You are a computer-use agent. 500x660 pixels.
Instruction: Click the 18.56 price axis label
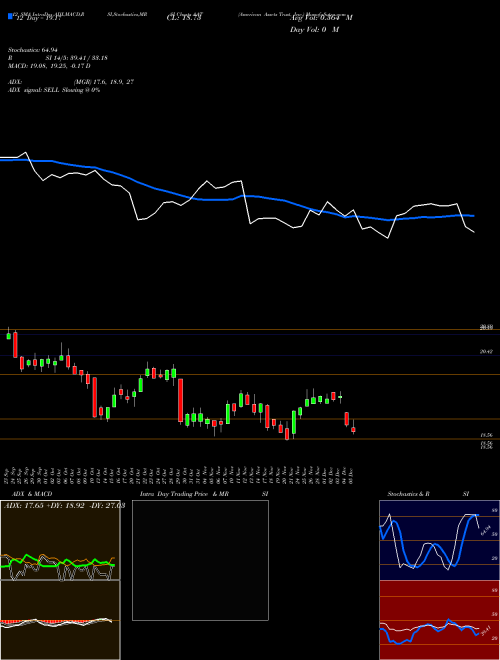(x=486, y=435)
